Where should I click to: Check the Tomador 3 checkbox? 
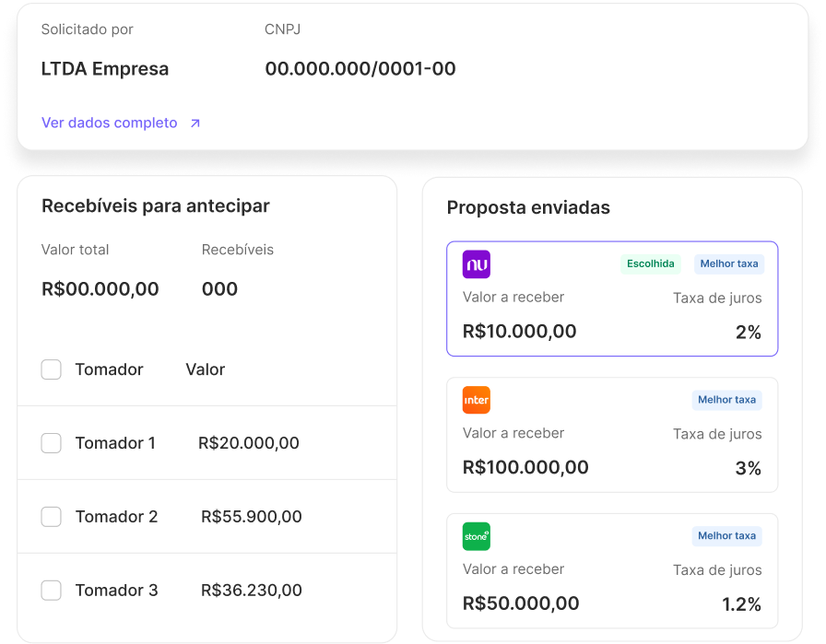(51, 591)
